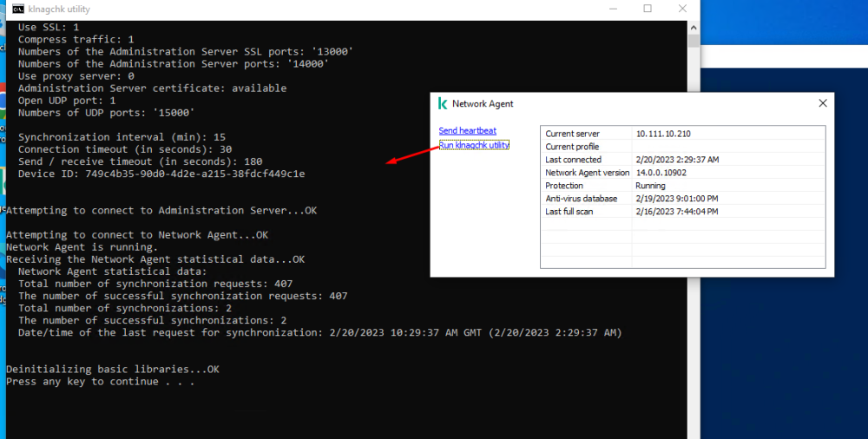Select the Current server row label
The width and height of the screenshot is (868, 439).
[x=572, y=134]
